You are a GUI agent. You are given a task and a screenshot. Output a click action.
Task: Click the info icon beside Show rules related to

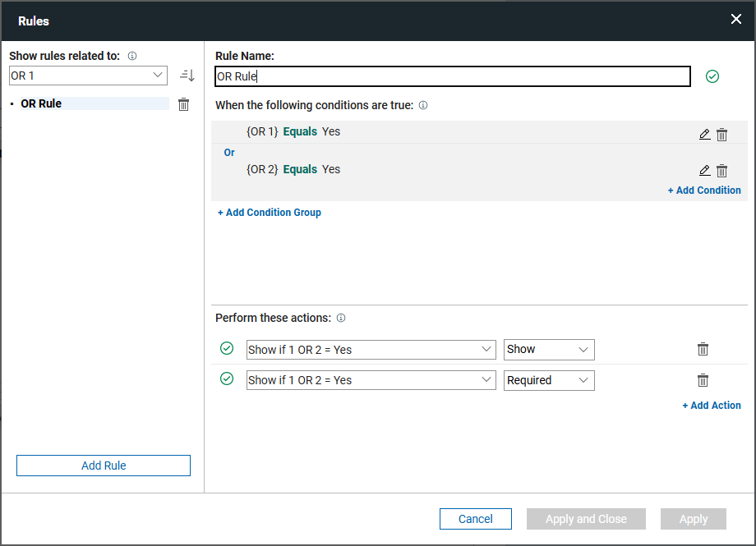(x=132, y=56)
